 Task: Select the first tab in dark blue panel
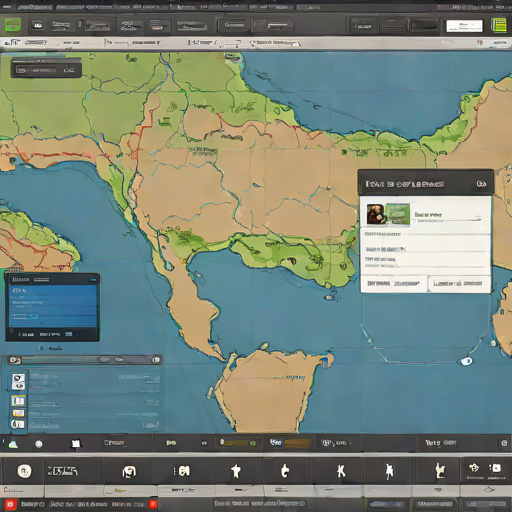click(x=21, y=279)
